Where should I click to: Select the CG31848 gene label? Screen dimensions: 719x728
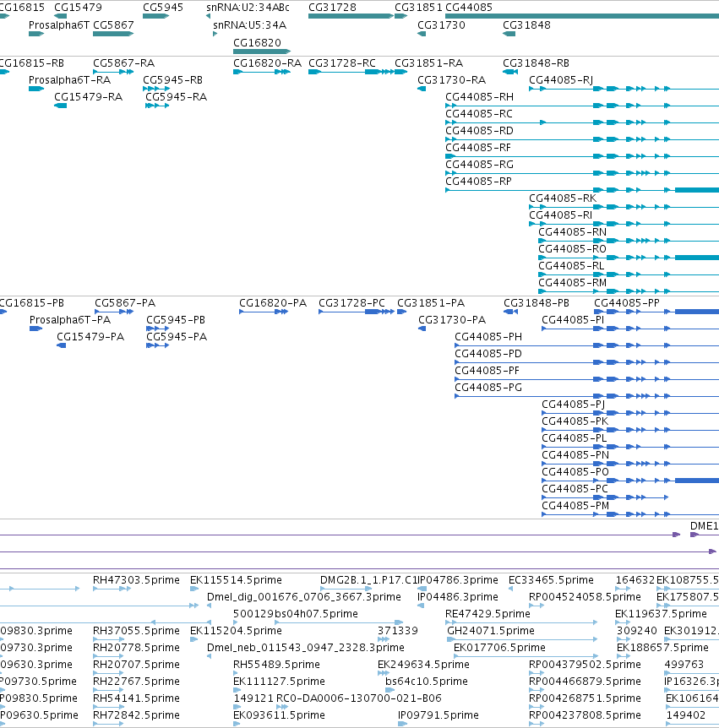526,25
